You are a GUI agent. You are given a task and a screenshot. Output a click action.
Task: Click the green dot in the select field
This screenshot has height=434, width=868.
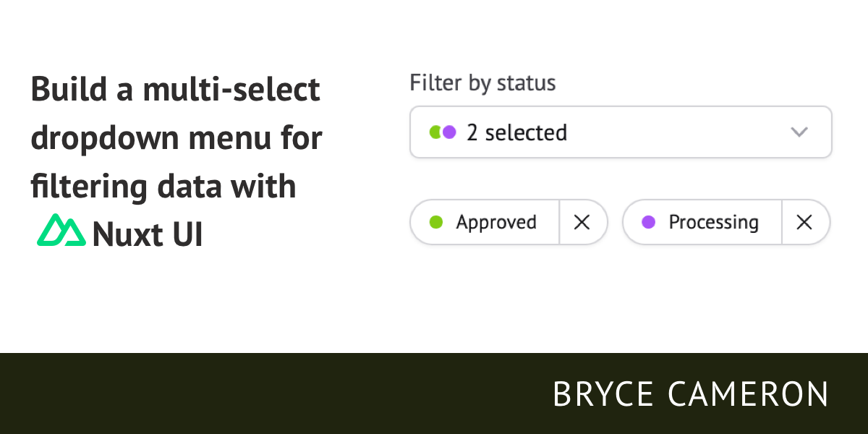(434, 132)
